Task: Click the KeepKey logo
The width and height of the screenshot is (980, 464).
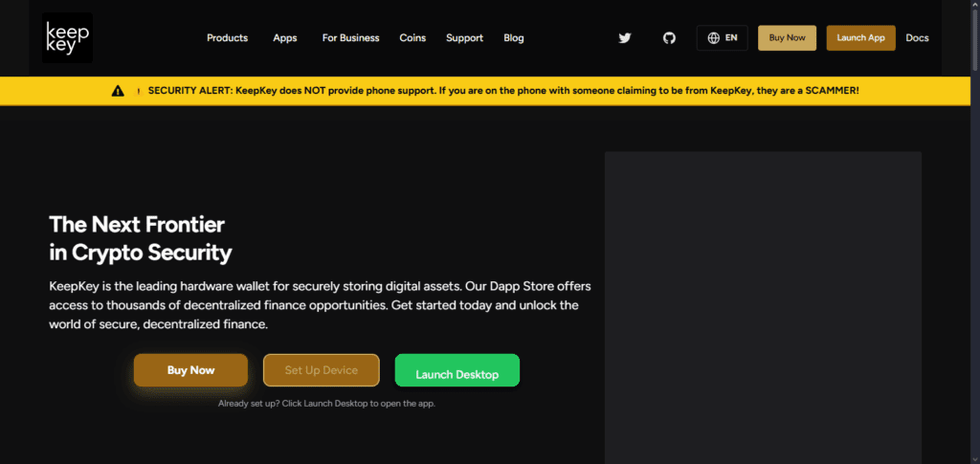Action: tap(68, 37)
